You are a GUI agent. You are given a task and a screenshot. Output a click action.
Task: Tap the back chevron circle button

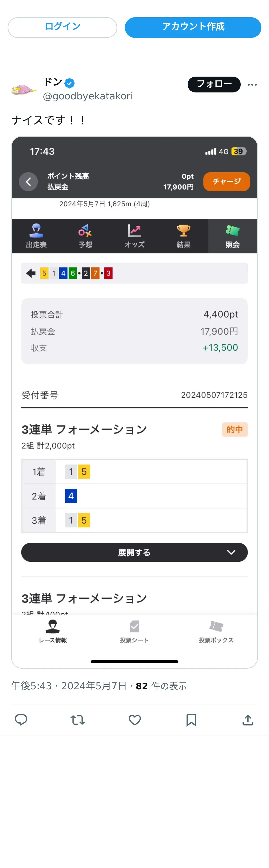(x=28, y=182)
